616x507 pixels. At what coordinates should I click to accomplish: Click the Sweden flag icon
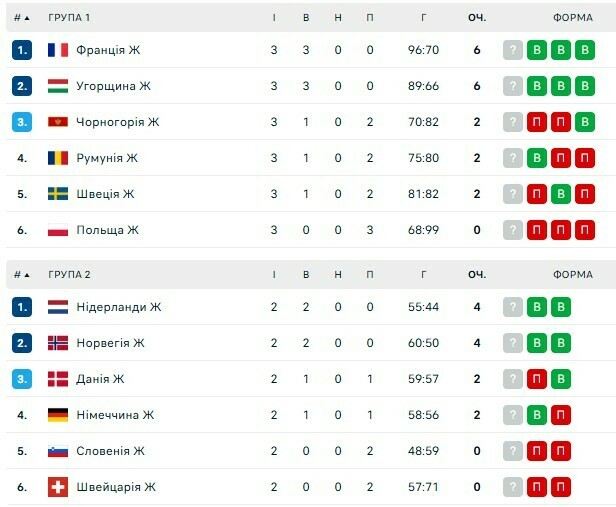pyautogui.click(x=58, y=194)
